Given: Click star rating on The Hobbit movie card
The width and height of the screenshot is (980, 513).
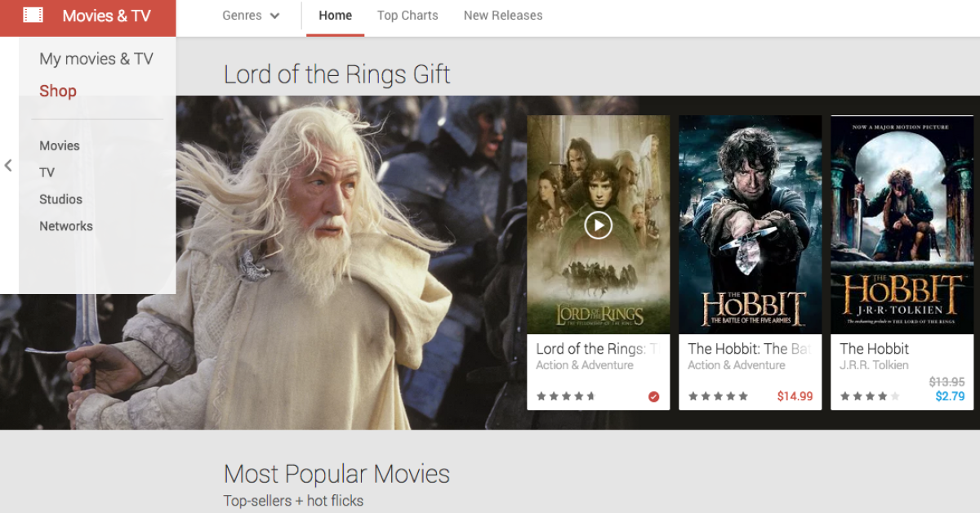Looking at the screenshot, I should [718, 396].
